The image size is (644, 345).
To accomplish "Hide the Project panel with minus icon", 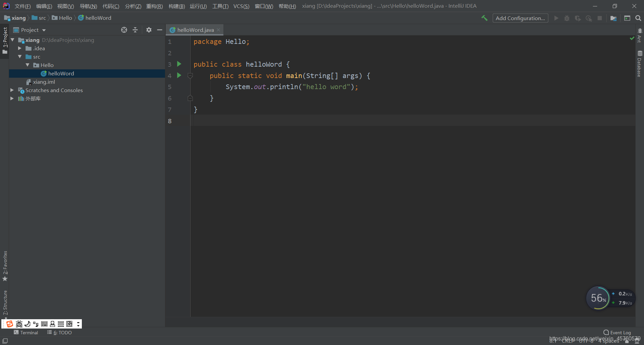I will [x=160, y=30].
